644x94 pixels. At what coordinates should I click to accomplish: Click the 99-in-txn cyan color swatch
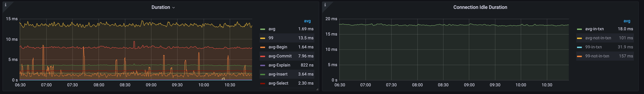click(x=579, y=47)
